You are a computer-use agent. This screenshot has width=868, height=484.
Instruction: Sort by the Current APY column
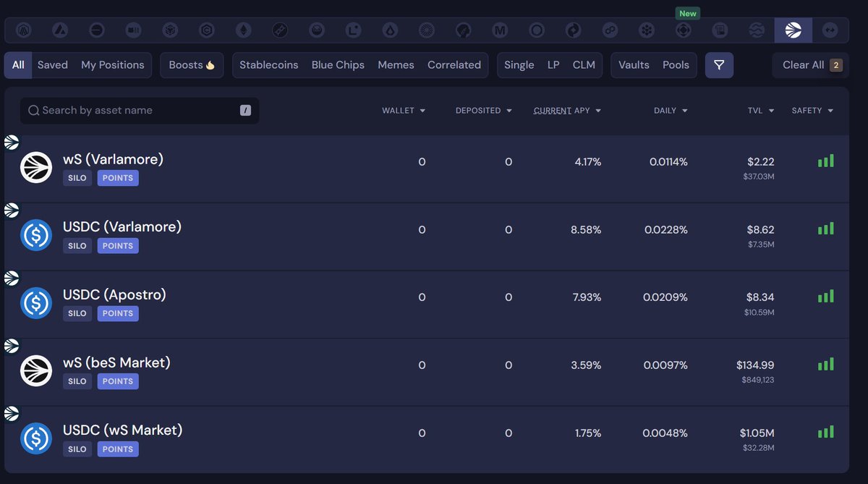point(567,111)
